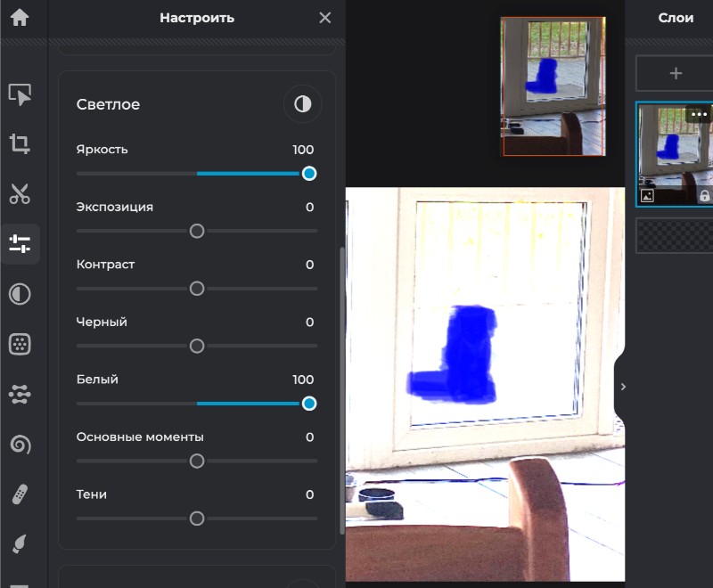713x588 pixels.
Task: Click the Белый value 100
Action: pos(303,380)
